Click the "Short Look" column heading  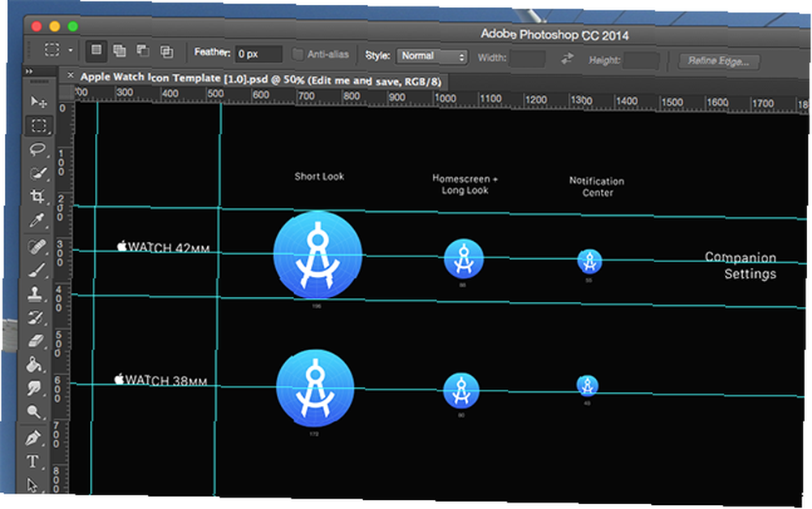pyautogui.click(x=319, y=177)
